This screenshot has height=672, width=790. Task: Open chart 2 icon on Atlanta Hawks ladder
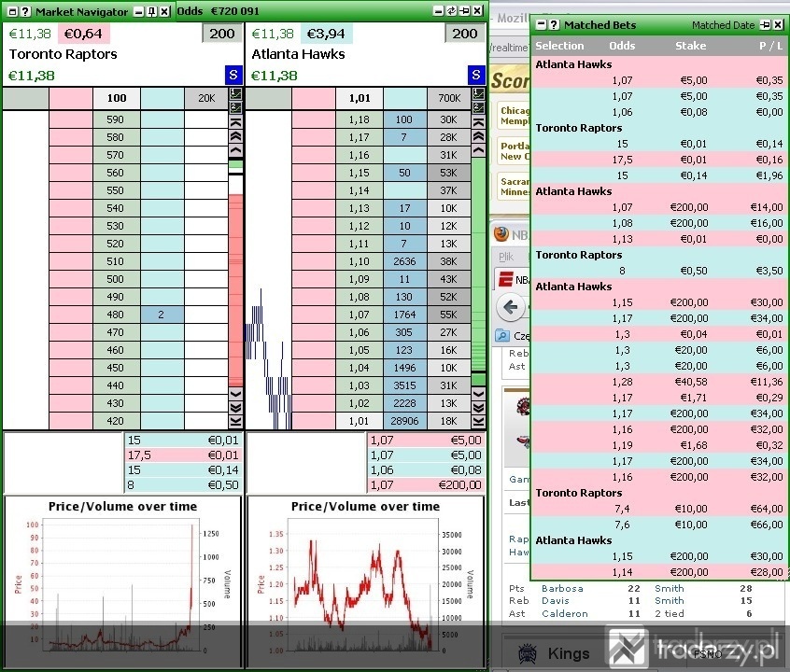(479, 107)
